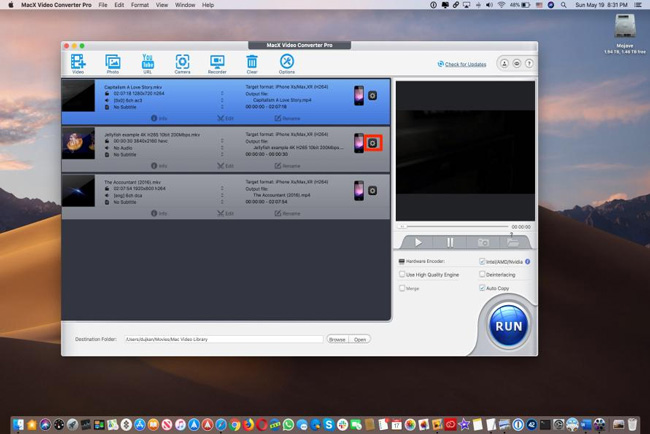Click Open next to the destination folder

tap(360, 339)
